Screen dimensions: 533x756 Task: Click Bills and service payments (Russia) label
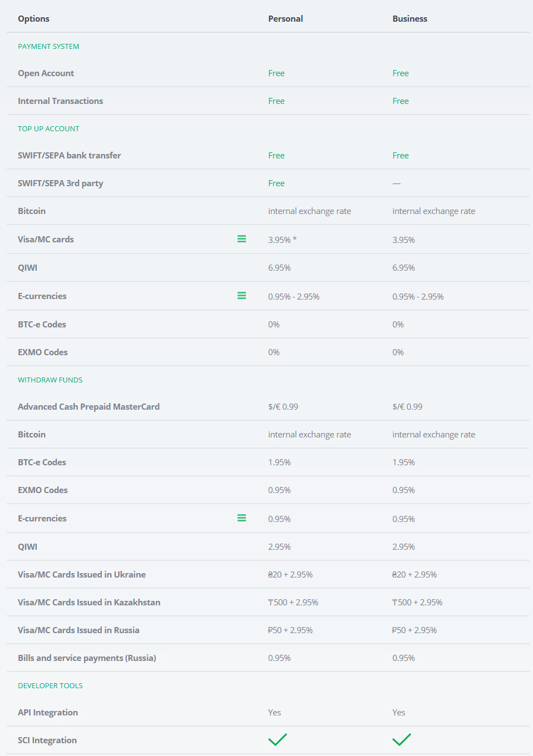(87, 658)
